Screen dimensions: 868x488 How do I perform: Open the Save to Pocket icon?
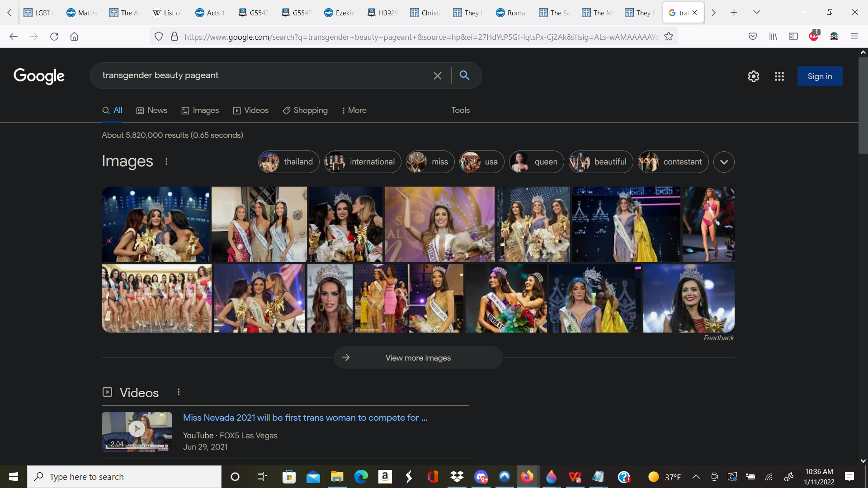pyautogui.click(x=753, y=37)
